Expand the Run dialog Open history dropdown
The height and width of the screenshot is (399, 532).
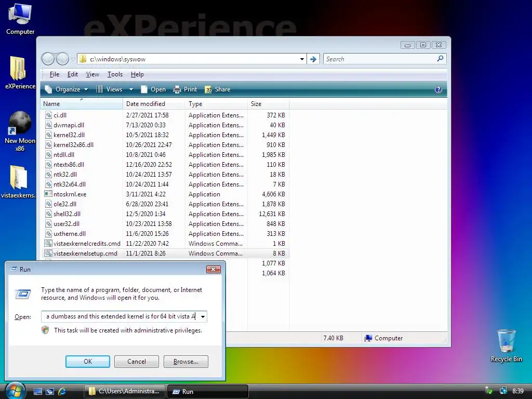click(x=203, y=316)
